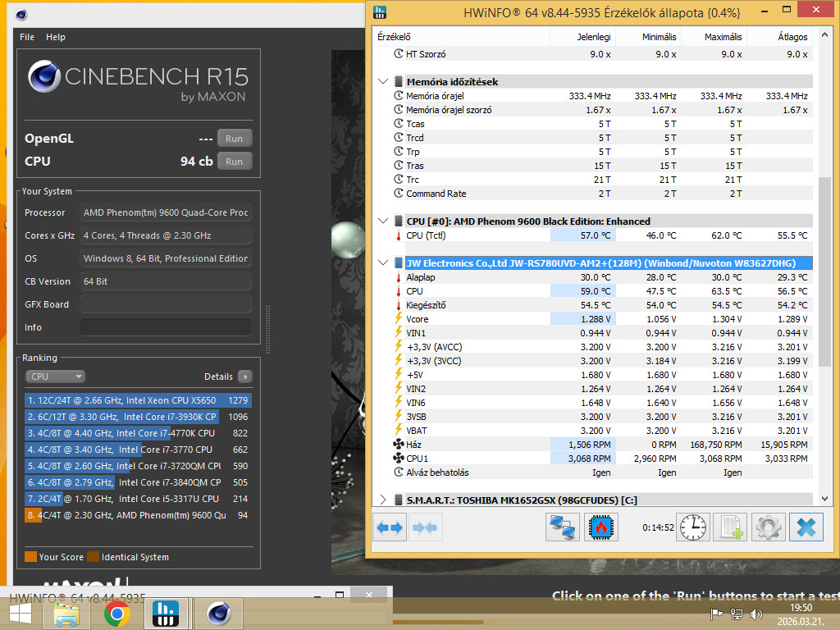The height and width of the screenshot is (630, 840).
Task: Click the volume speaker tray icon
Action: pyautogui.click(x=756, y=614)
